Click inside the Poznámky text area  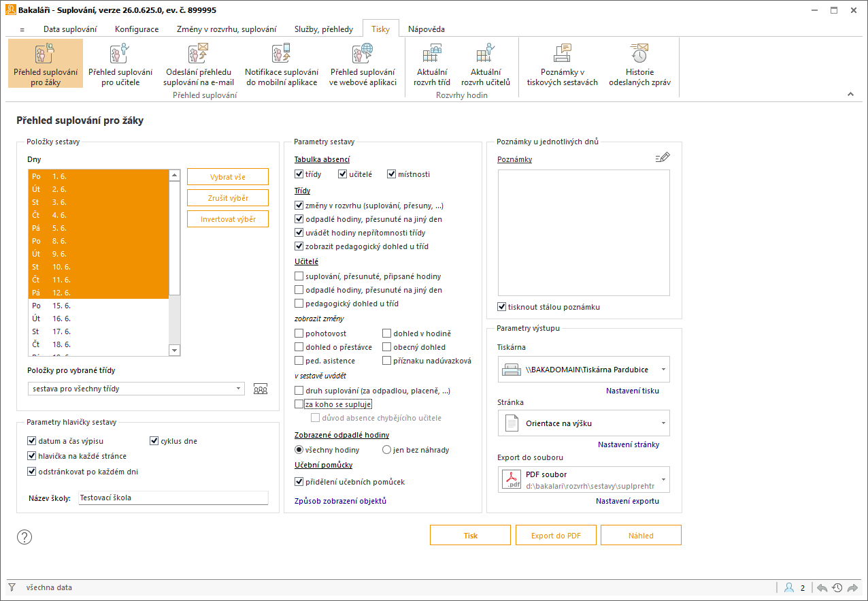[584, 233]
